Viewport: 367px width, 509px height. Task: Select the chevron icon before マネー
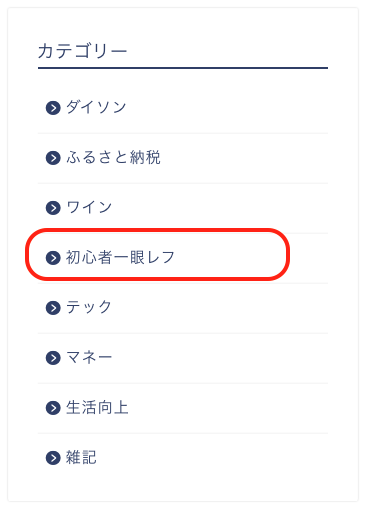53,358
